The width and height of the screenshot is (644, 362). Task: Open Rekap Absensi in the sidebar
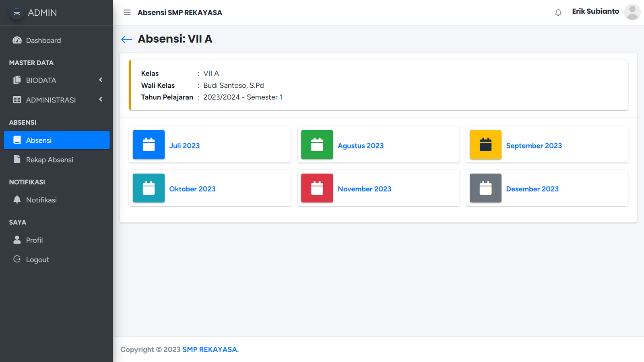[50, 160]
